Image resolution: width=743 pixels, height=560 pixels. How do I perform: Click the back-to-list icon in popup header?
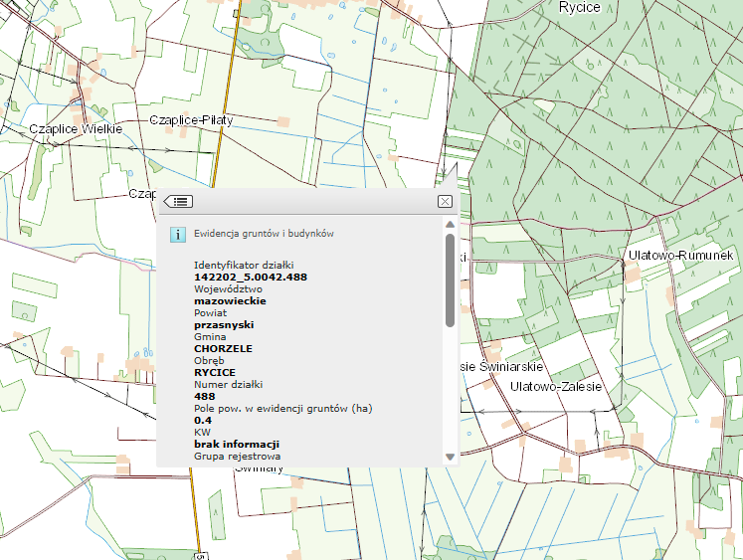click(x=179, y=201)
